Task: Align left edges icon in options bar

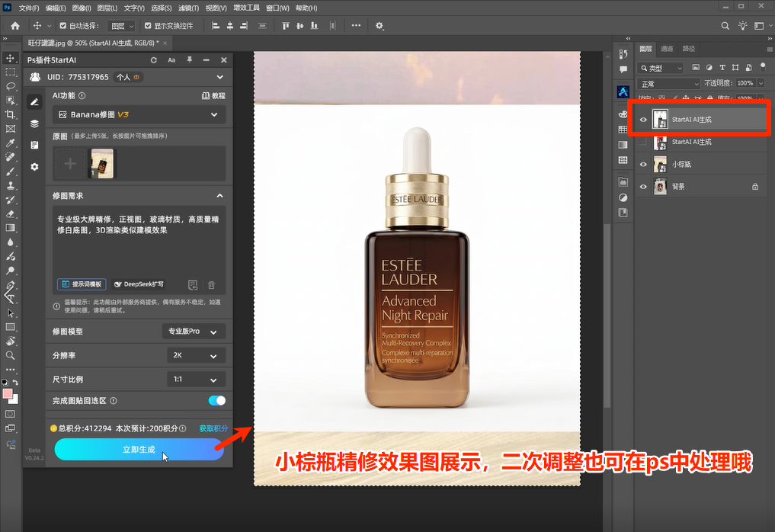Action: click(216, 26)
